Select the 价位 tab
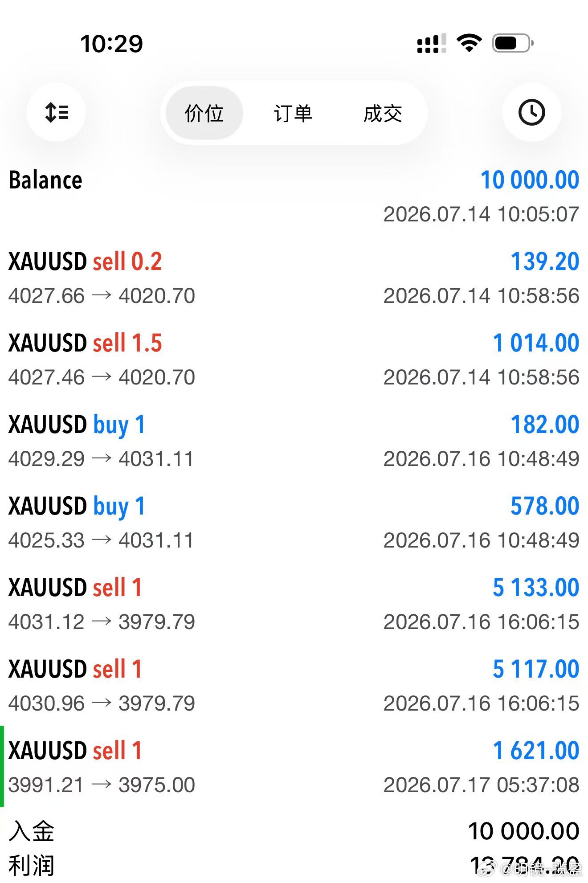The width and height of the screenshot is (588, 883). click(x=204, y=113)
